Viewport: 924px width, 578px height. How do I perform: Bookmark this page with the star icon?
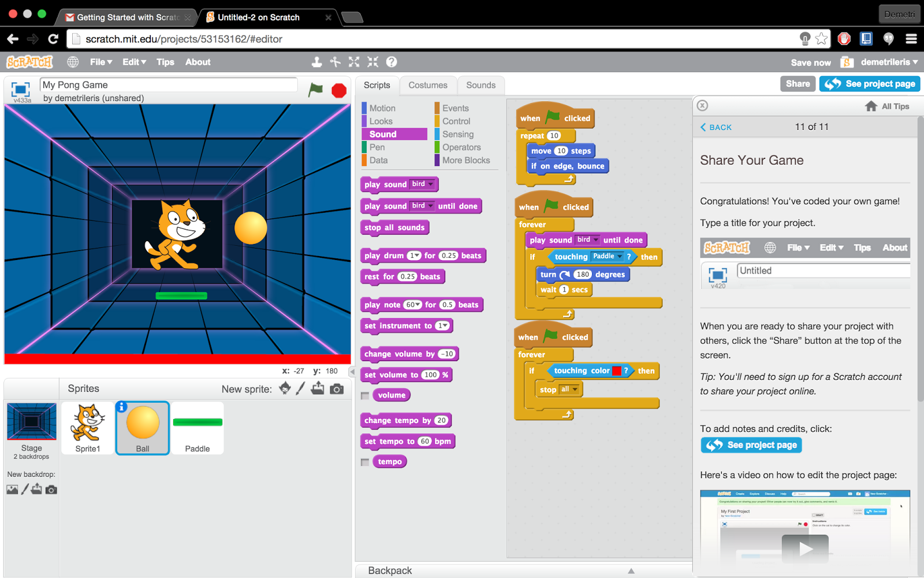(x=821, y=39)
